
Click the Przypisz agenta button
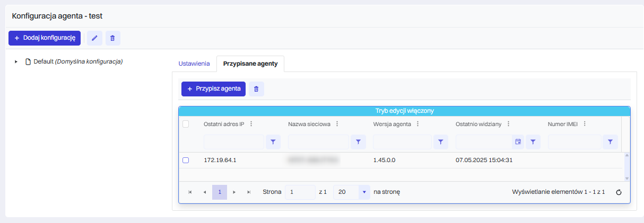coord(213,89)
